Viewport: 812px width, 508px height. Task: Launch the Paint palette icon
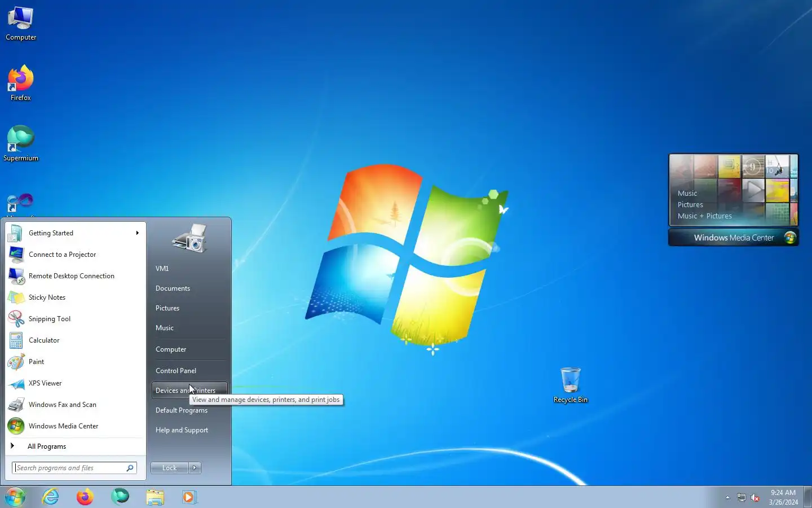coord(16,362)
